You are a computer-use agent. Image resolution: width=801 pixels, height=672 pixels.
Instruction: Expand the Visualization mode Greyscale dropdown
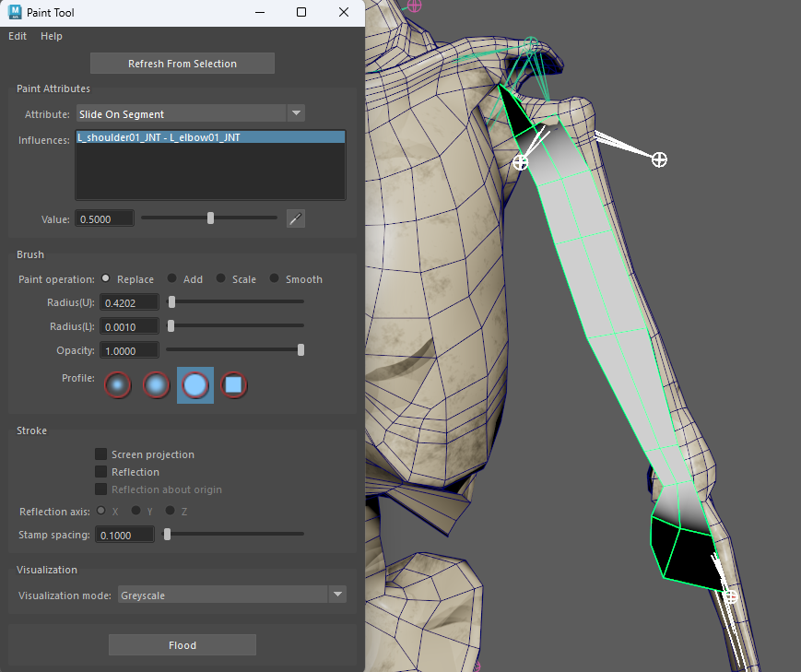[231, 595]
